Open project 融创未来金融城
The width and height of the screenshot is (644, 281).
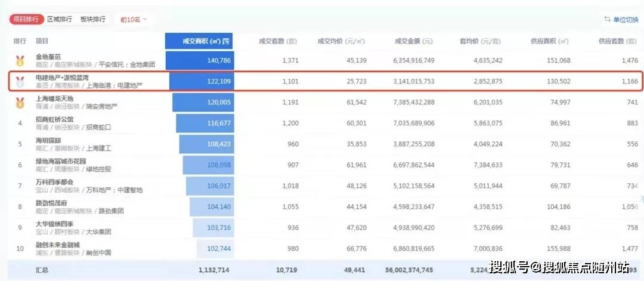coord(58,245)
